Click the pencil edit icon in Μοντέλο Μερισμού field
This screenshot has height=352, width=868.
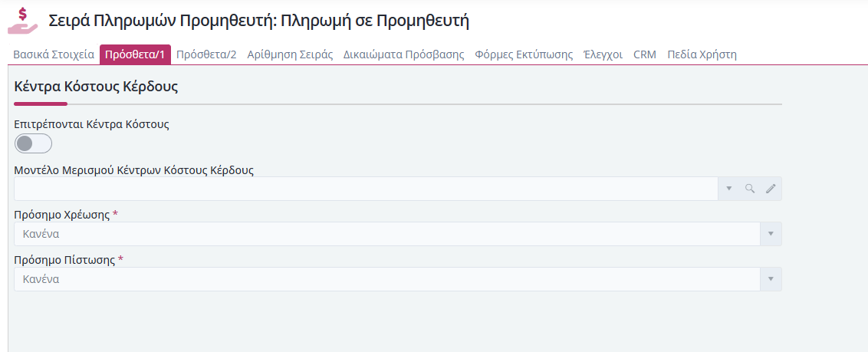click(x=771, y=189)
